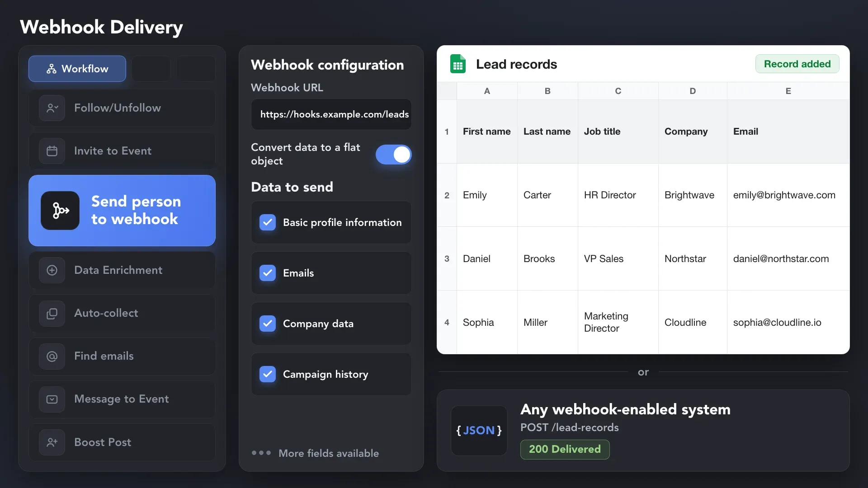
Task: Open the Auto-collect action
Action: coord(122,313)
